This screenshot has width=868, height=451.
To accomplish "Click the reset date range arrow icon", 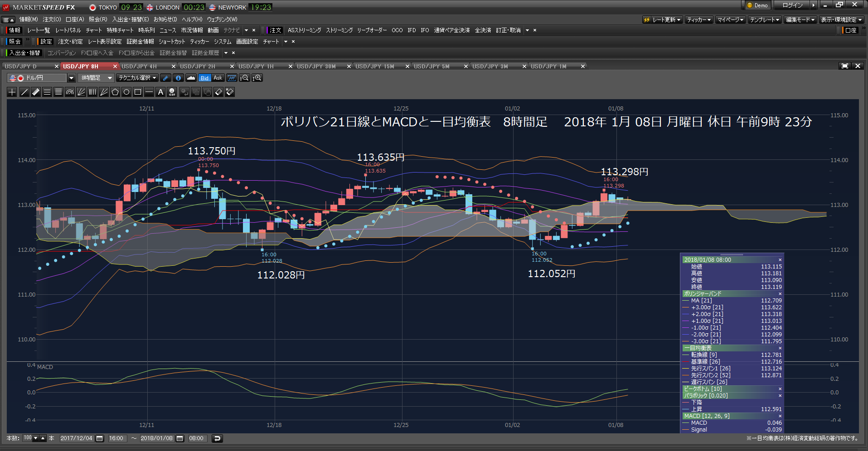I will coord(217,438).
